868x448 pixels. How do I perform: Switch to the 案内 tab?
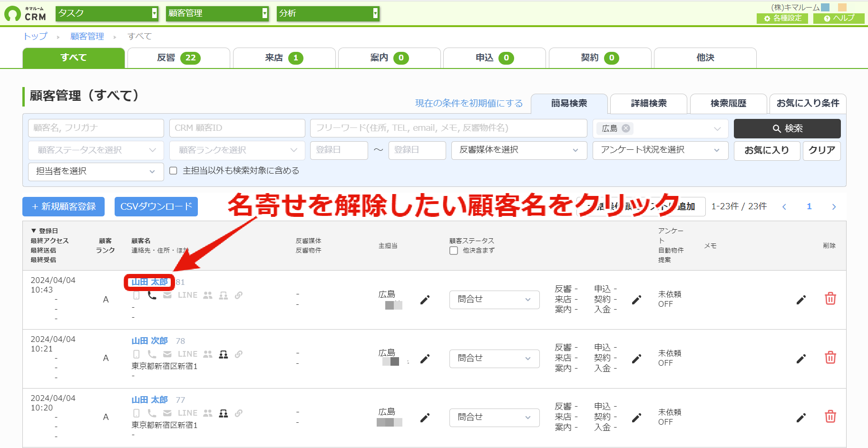pos(389,58)
